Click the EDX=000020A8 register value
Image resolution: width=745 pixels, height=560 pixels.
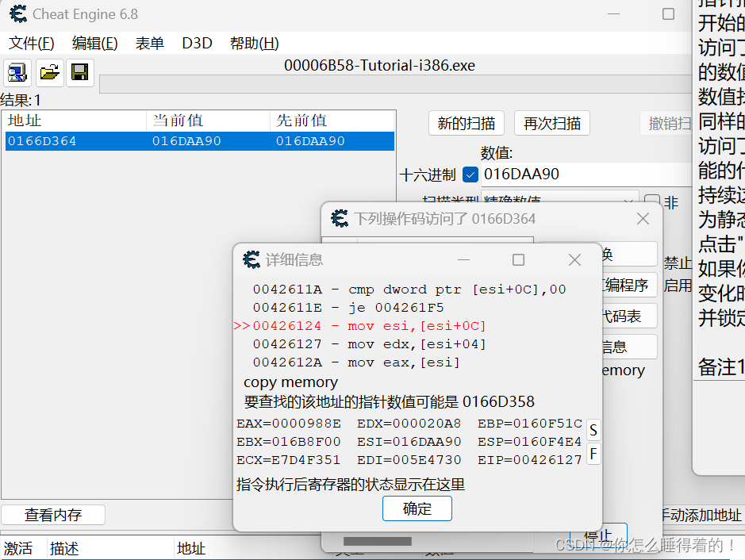click(x=409, y=424)
